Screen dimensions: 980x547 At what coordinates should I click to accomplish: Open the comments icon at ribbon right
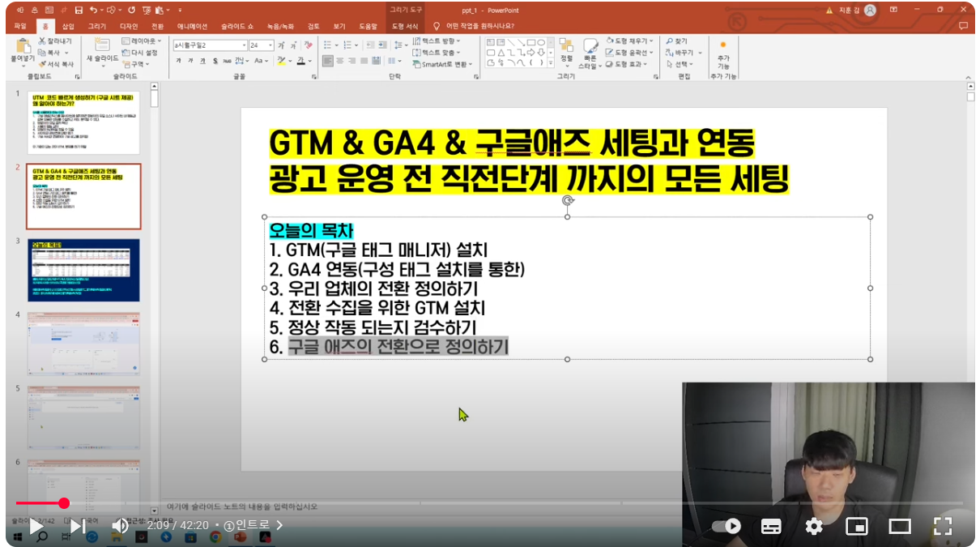point(963,26)
